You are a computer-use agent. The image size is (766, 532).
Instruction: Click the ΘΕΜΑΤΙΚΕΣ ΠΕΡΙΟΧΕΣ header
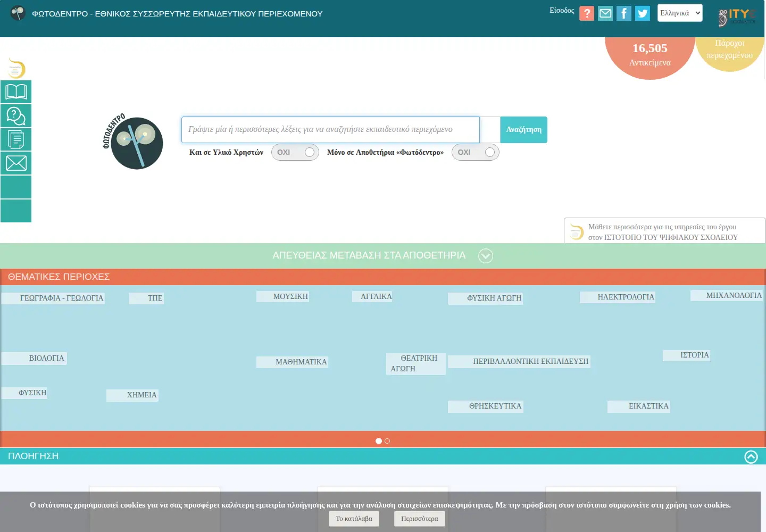(x=59, y=277)
